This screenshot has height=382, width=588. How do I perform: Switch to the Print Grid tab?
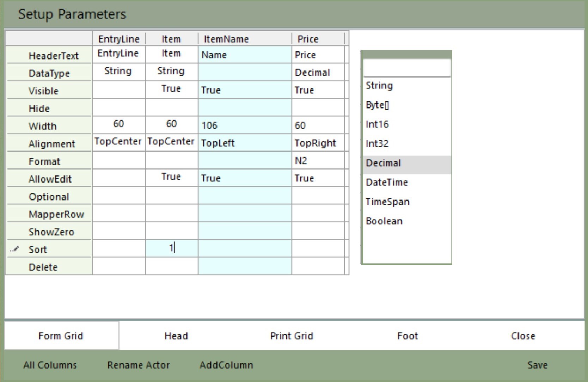click(x=292, y=336)
